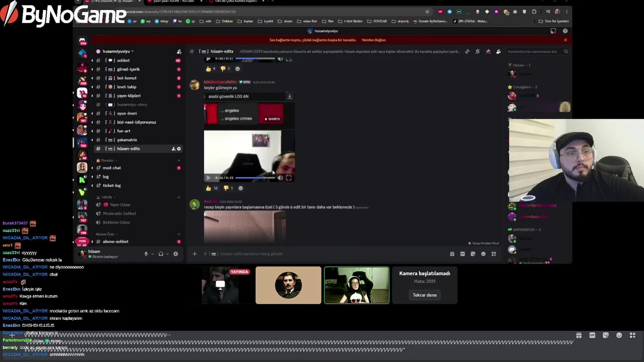
Task: Open Donate ByNoGame bookmark
Action: point(430,21)
